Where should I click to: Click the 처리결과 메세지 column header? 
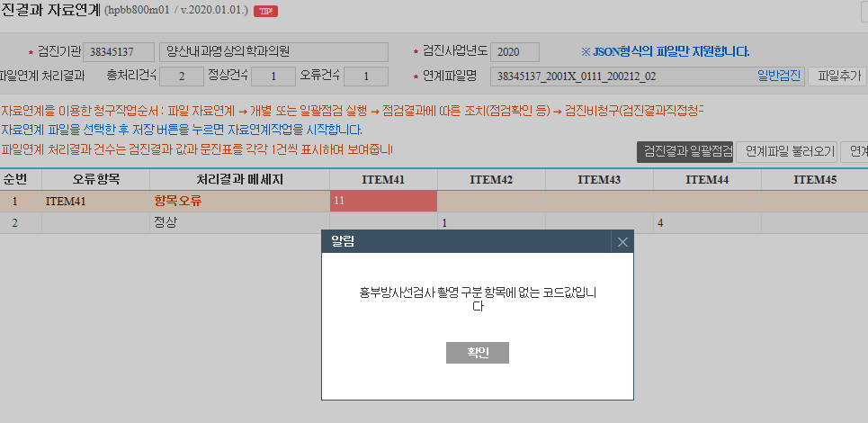[239, 180]
